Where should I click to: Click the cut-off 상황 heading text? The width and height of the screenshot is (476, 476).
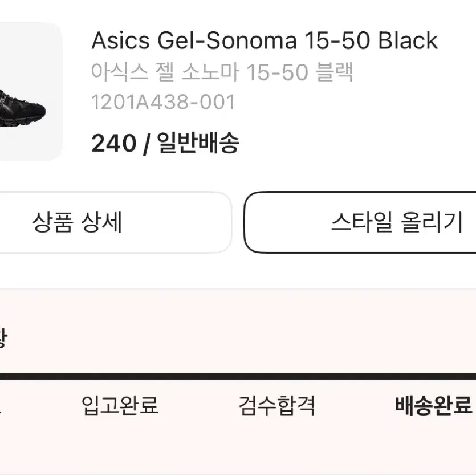click(3, 338)
